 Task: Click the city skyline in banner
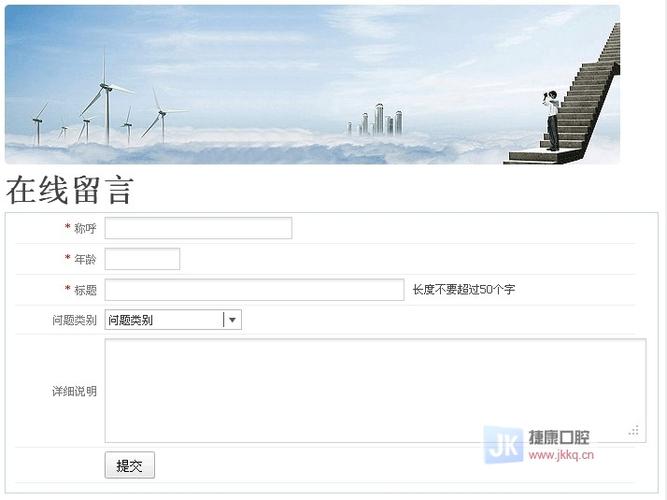(376, 121)
